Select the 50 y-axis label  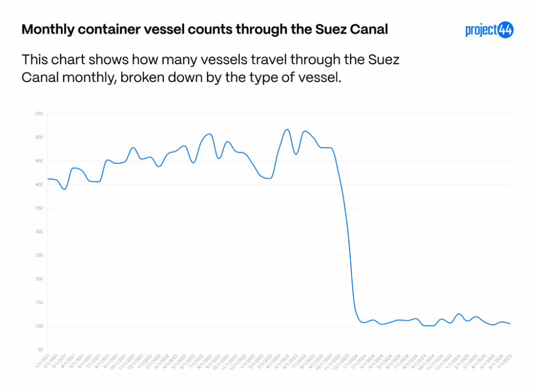point(40,350)
